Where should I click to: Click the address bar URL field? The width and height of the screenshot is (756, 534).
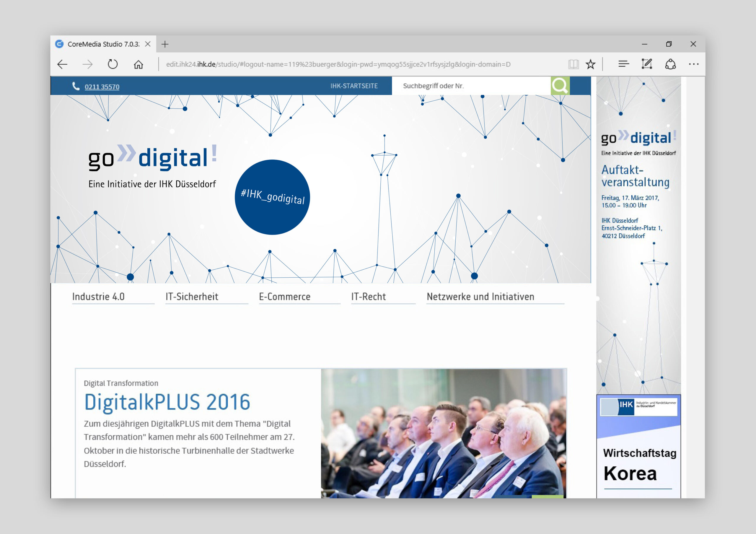[338, 64]
